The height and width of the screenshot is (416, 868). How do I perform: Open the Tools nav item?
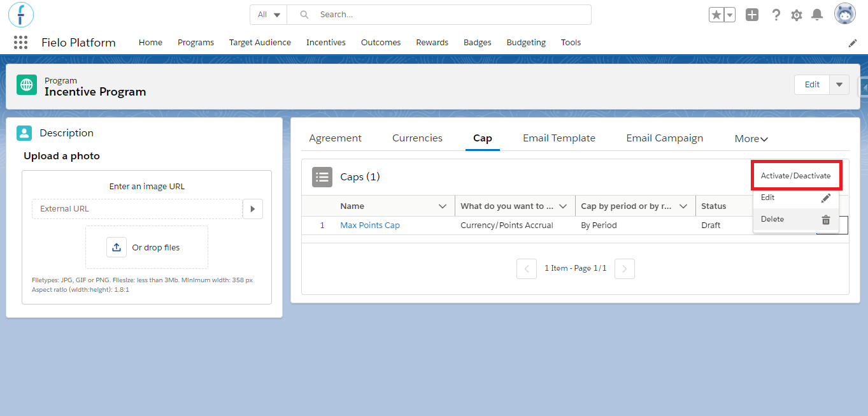point(571,42)
